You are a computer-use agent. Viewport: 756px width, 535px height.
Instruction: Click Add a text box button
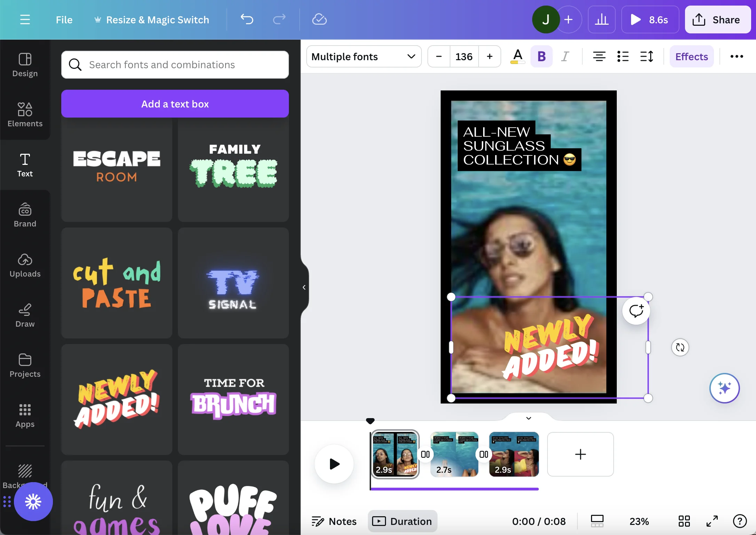click(175, 104)
